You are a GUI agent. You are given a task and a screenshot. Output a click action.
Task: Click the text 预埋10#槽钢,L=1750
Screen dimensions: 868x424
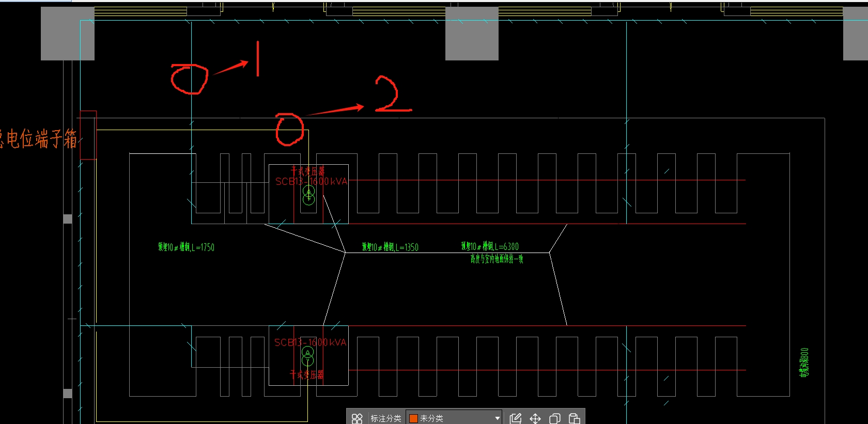(x=186, y=247)
